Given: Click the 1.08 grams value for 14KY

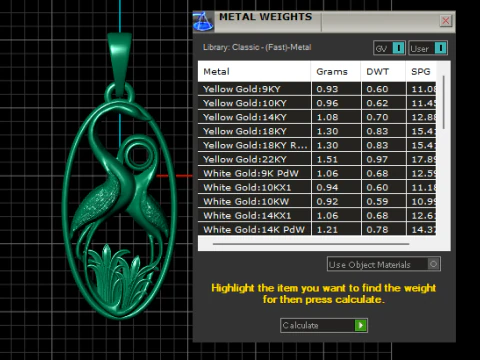Looking at the screenshot, I should click(327, 117).
